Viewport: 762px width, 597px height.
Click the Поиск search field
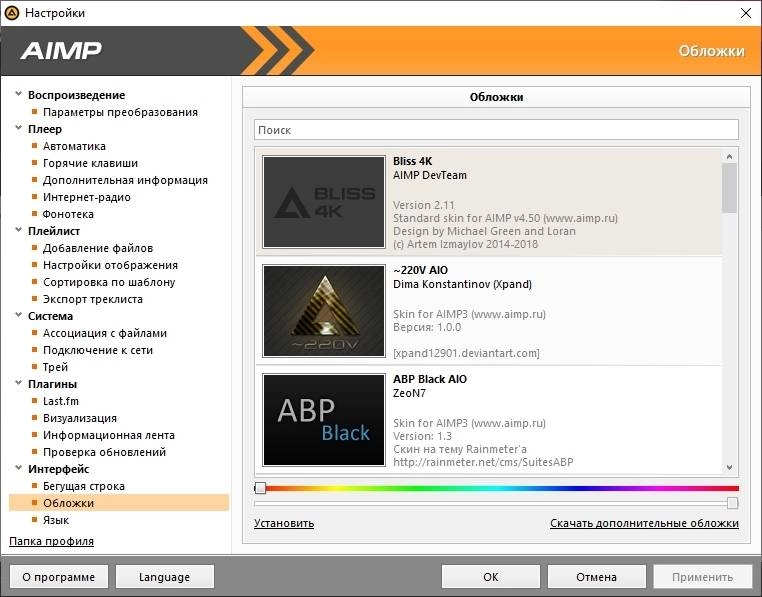point(496,130)
